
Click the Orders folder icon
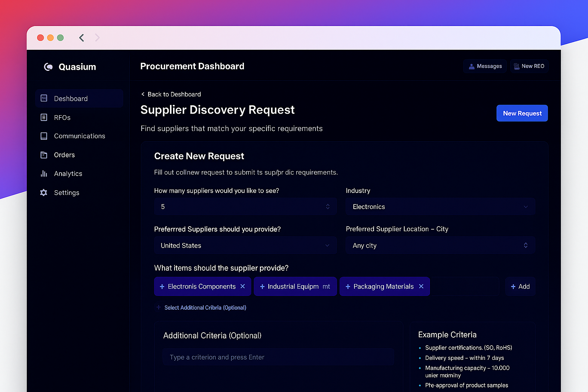44,155
